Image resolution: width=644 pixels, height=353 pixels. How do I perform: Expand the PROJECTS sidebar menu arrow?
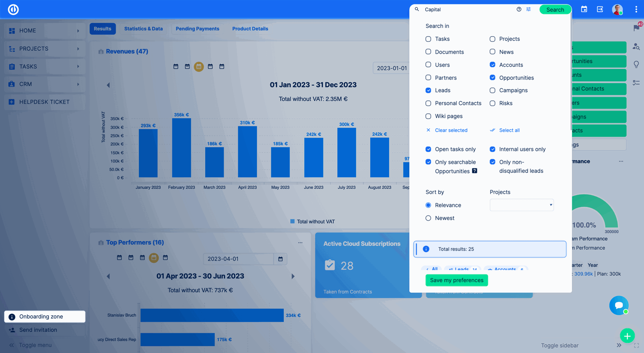click(x=78, y=49)
